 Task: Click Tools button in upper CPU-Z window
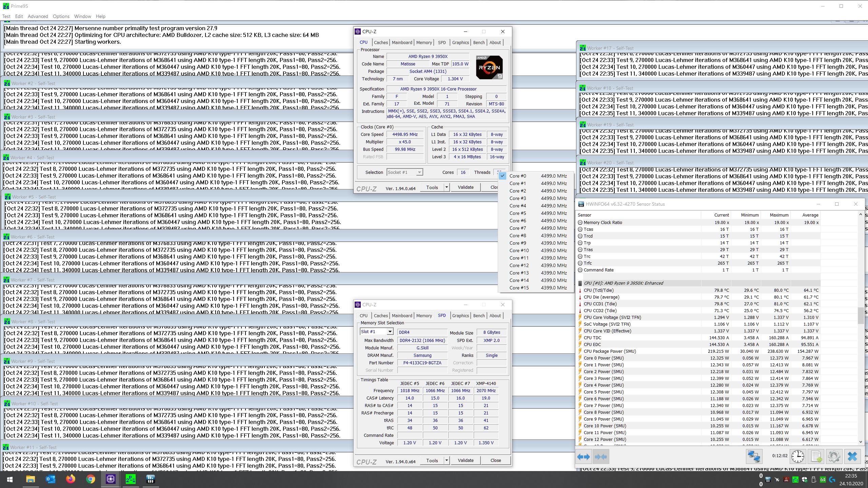432,187
